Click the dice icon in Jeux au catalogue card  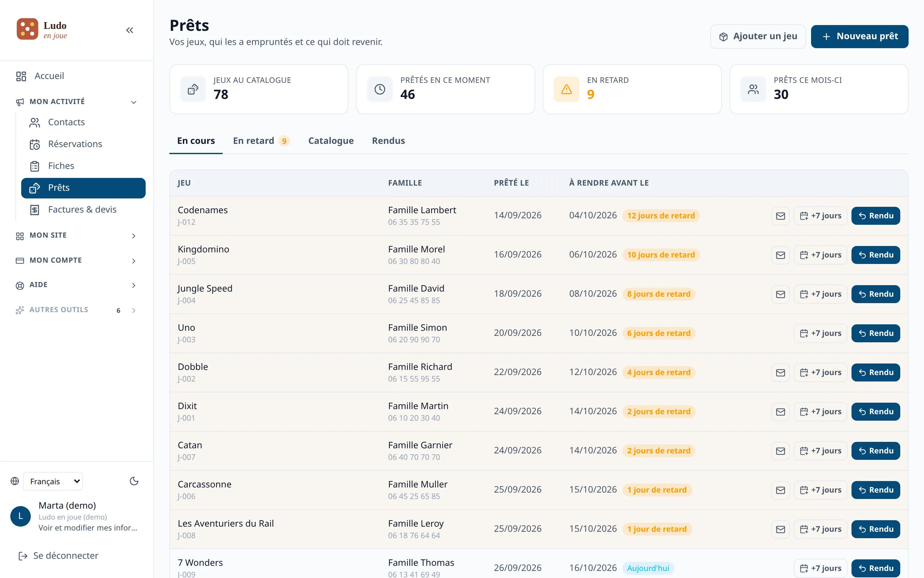click(x=193, y=90)
